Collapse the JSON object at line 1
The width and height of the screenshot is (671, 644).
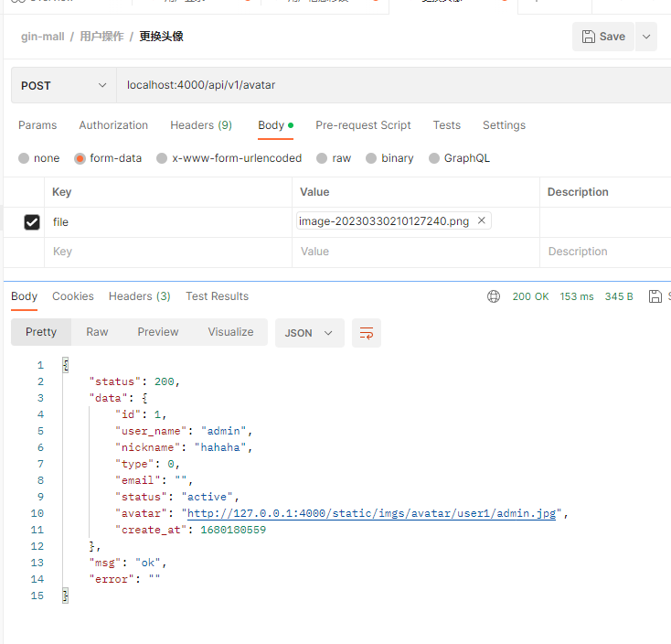[x=66, y=365]
